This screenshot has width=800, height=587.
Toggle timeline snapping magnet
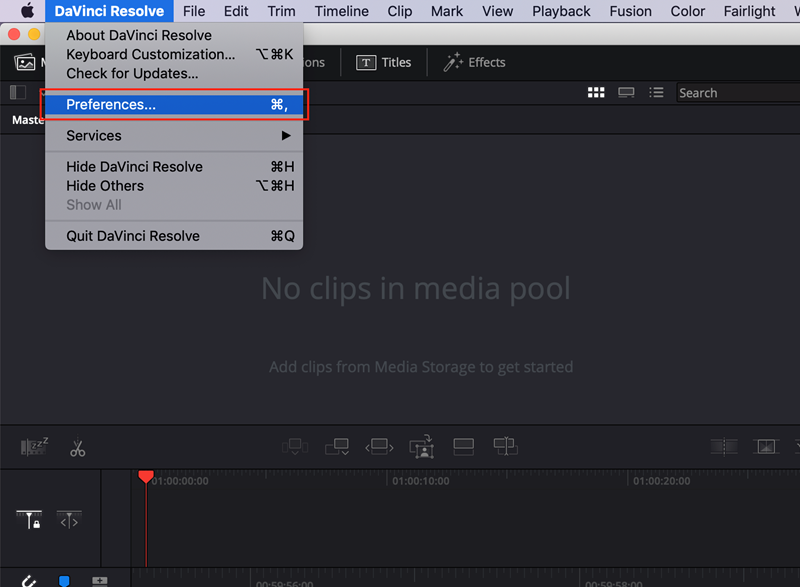coord(29,581)
